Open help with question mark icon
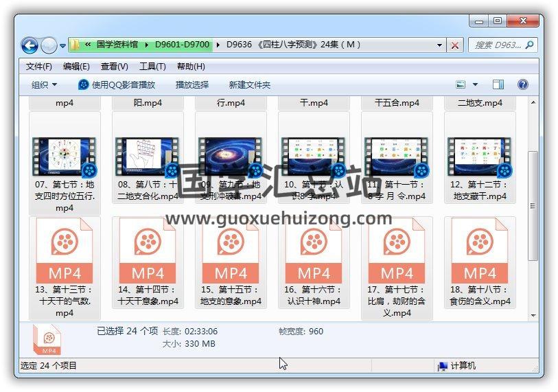The height and width of the screenshot is (392, 558). coord(522,84)
